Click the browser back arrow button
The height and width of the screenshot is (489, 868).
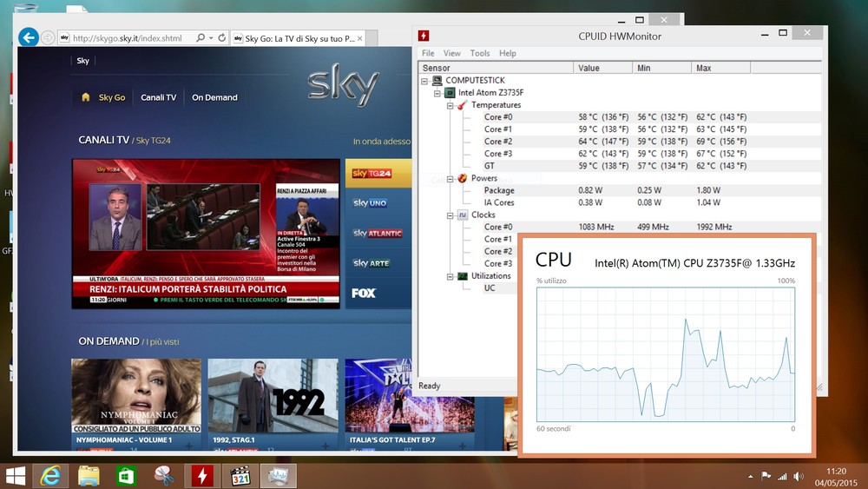(29, 37)
